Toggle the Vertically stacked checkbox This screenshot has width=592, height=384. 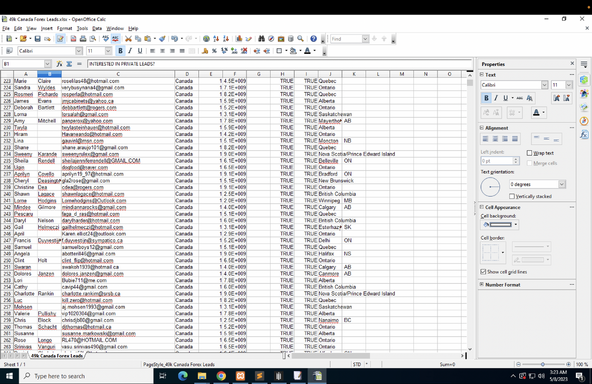coord(512,196)
